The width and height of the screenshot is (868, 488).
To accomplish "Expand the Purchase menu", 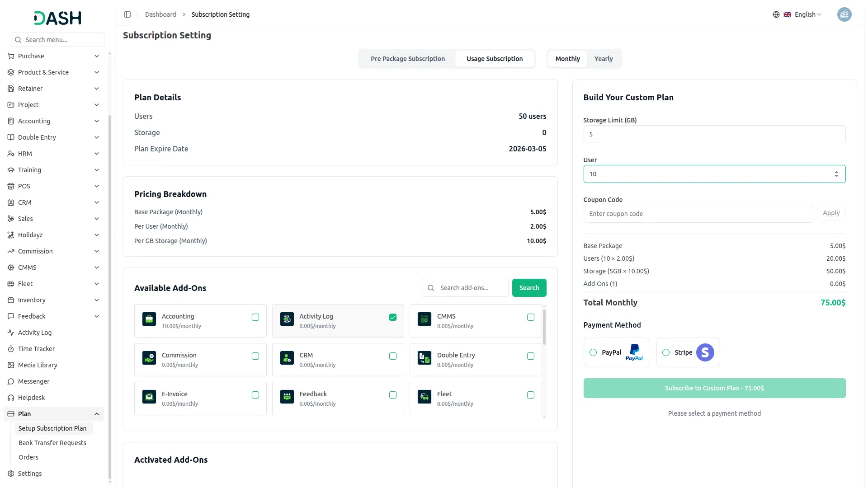I will (x=53, y=56).
